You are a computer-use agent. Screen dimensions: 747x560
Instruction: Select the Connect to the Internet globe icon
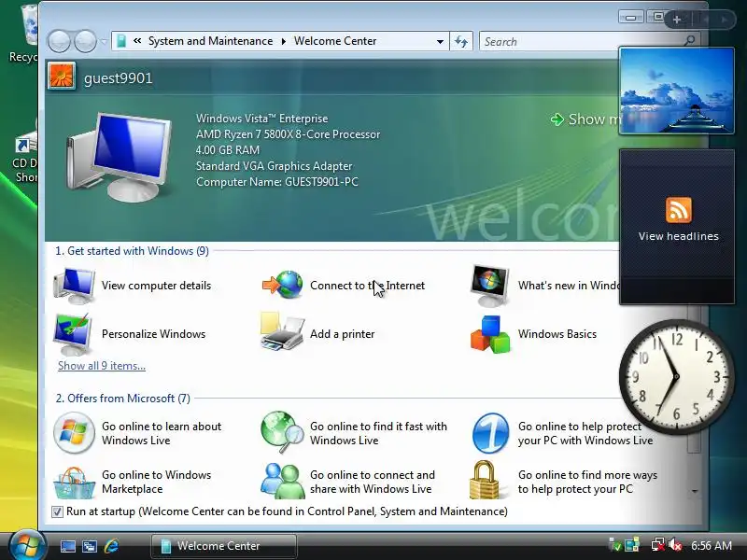coord(283,285)
